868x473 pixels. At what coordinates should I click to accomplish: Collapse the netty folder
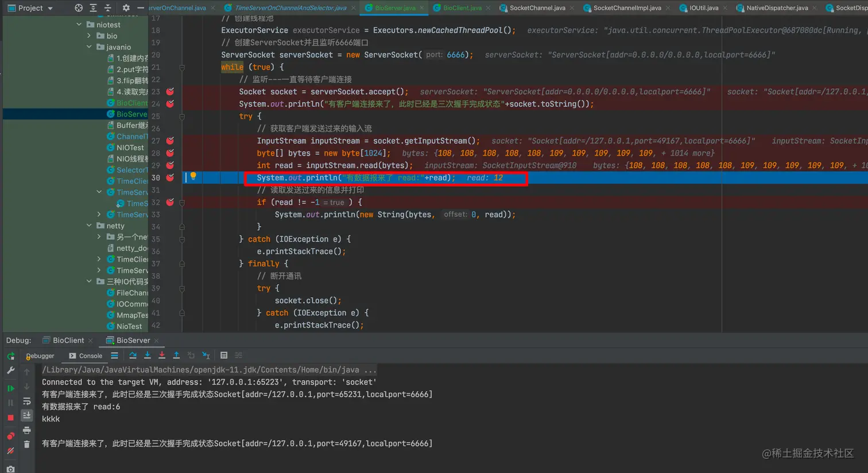tap(89, 226)
